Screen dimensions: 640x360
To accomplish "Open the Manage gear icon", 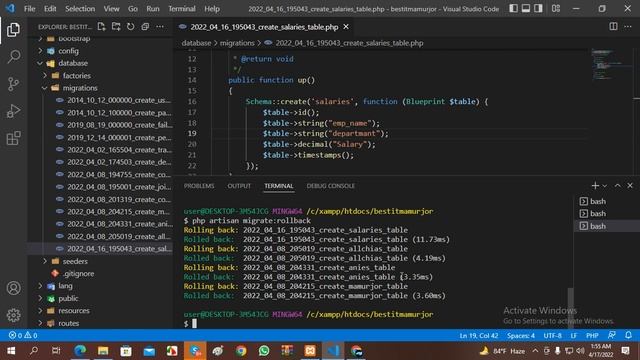I will (13, 315).
